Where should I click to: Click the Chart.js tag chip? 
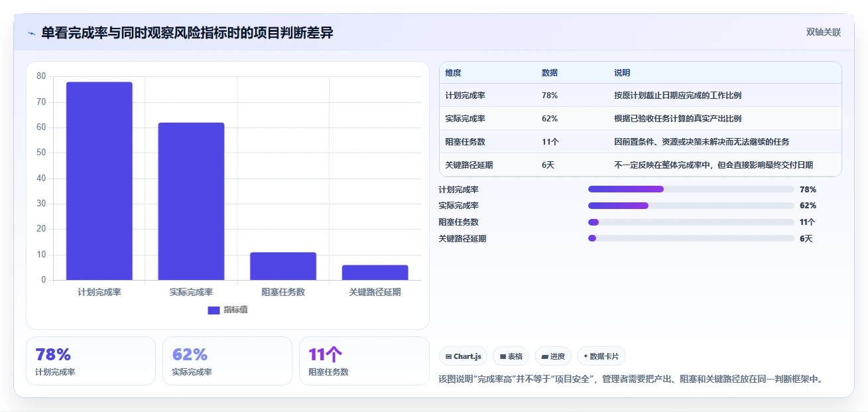point(463,356)
